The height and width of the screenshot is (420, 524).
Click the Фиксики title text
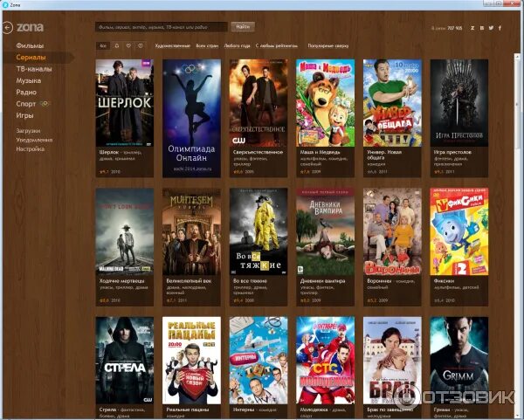click(x=444, y=281)
